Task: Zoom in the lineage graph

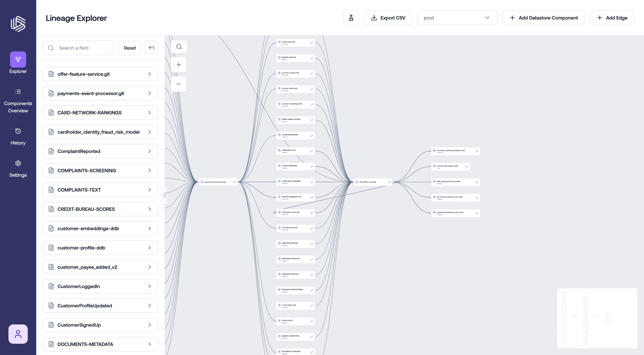Action: (179, 65)
